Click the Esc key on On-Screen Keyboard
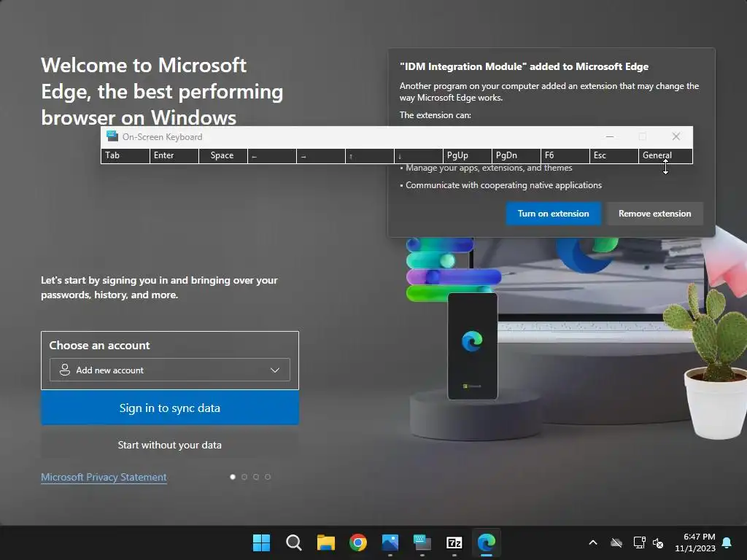The height and width of the screenshot is (560, 747). 614,156
